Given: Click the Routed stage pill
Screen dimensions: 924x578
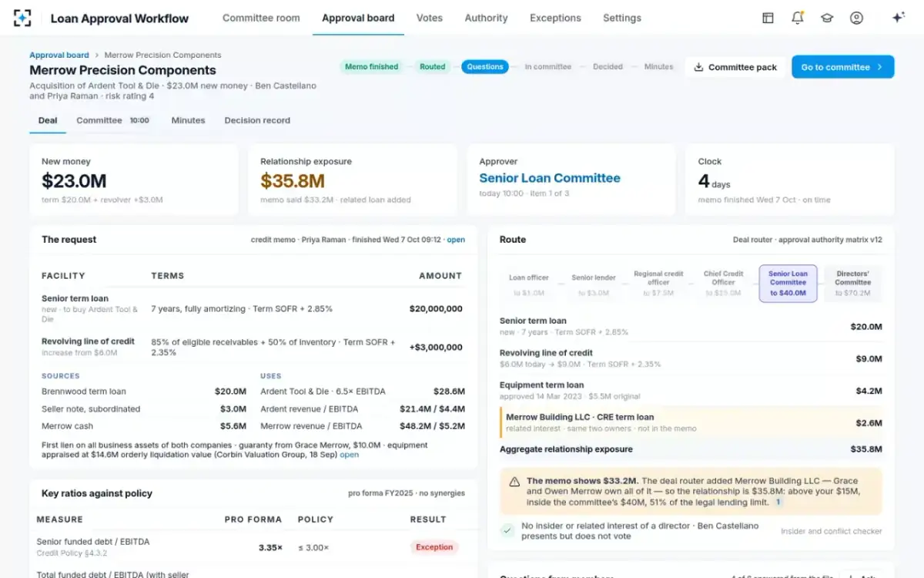Looking at the screenshot, I should 432,67.
